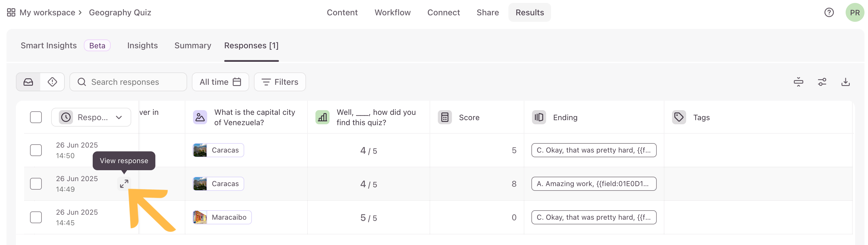Check the 26 Jun 14:45 response checkbox
The height and width of the screenshot is (245, 868).
click(x=36, y=217)
